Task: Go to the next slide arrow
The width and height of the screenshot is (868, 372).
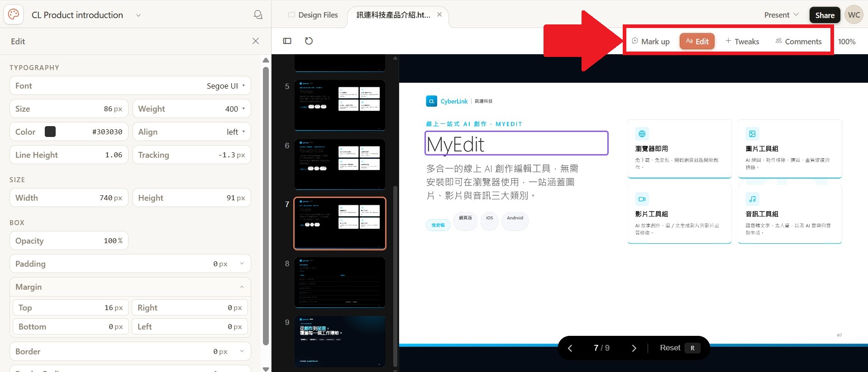Action: tap(634, 348)
